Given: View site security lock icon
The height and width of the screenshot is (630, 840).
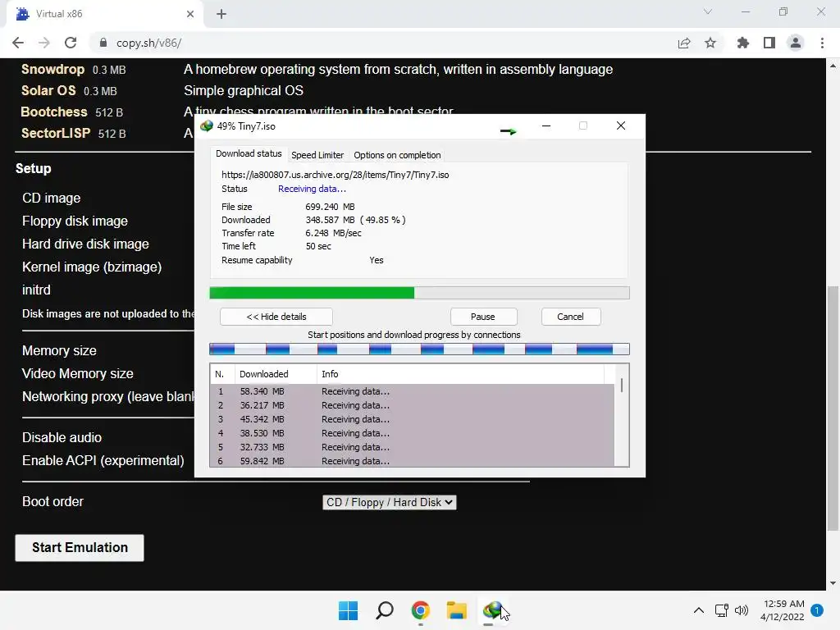Looking at the screenshot, I should pyautogui.click(x=103, y=43).
